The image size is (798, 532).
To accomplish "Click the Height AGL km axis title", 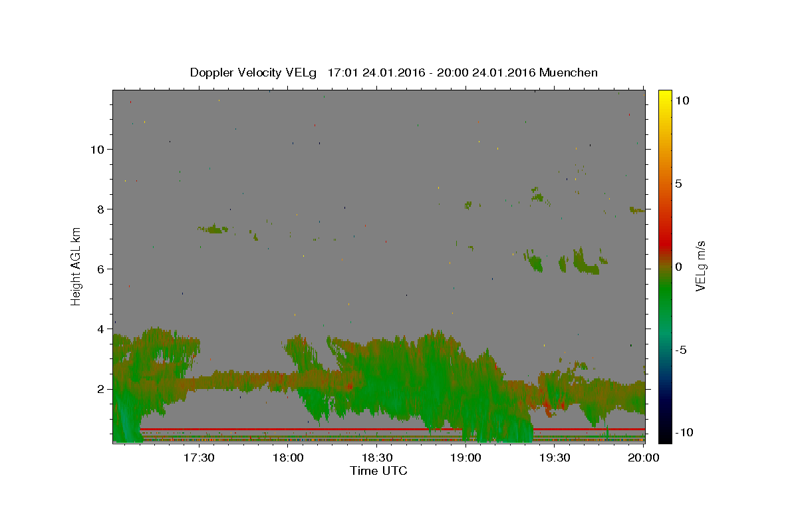I will pyautogui.click(x=76, y=265).
